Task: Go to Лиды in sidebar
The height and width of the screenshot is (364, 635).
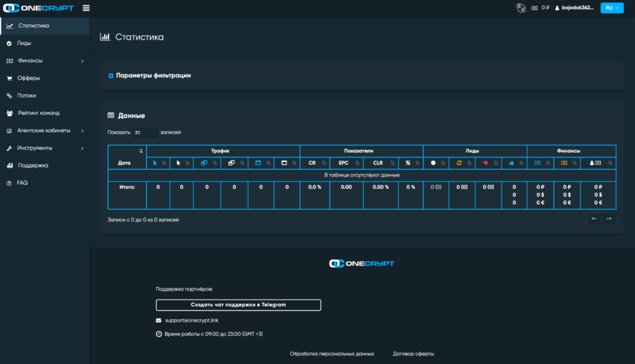Action: tap(45, 43)
